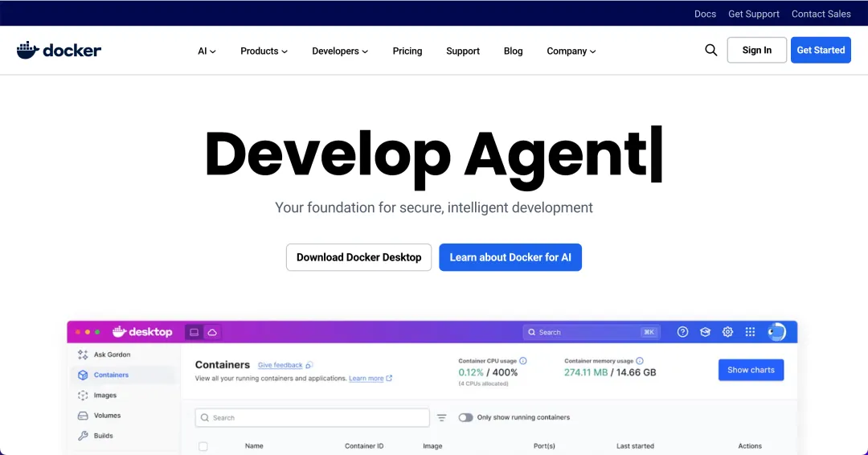Screen dimensions: 868x455
Task: Click the 274.11 MB memory value
Action: (x=586, y=372)
